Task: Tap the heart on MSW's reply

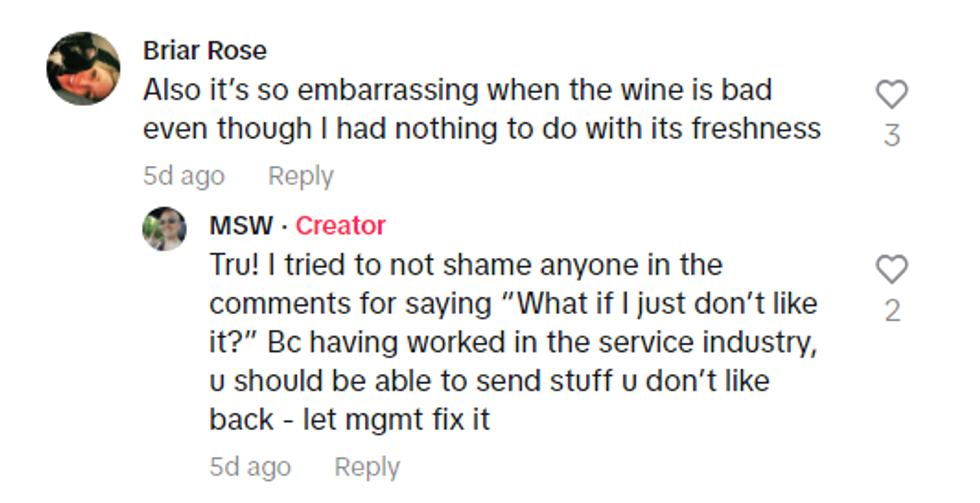Action: click(891, 270)
